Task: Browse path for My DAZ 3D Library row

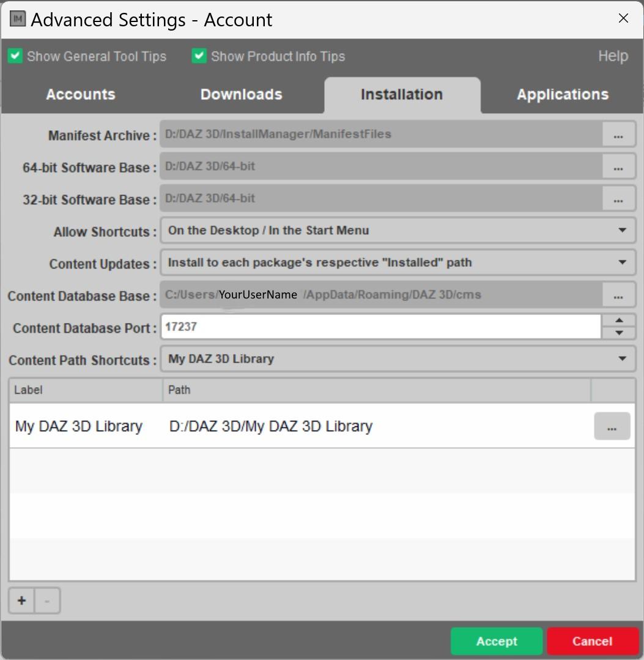Action: coord(612,426)
